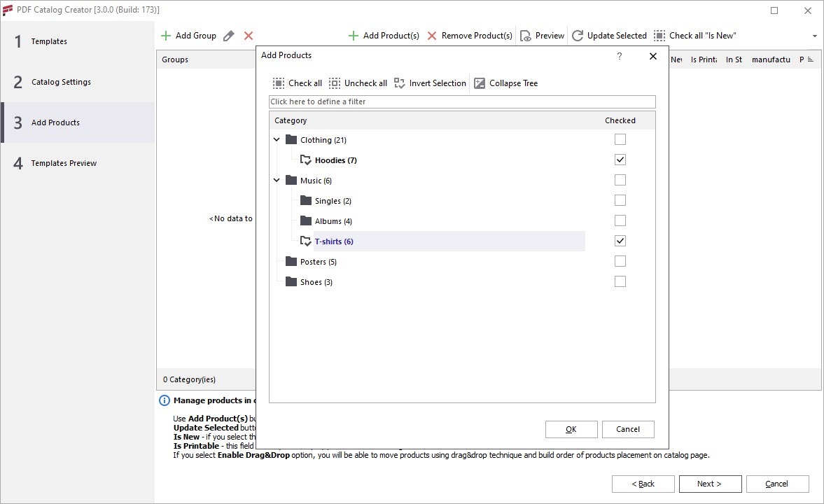Switch to Templates Preview step
This screenshot has height=504, width=824.
point(64,163)
